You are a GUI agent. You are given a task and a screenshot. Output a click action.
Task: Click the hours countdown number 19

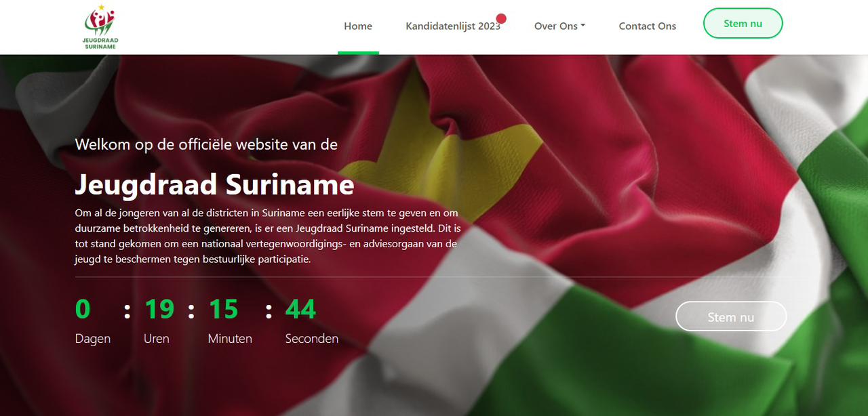(x=159, y=309)
